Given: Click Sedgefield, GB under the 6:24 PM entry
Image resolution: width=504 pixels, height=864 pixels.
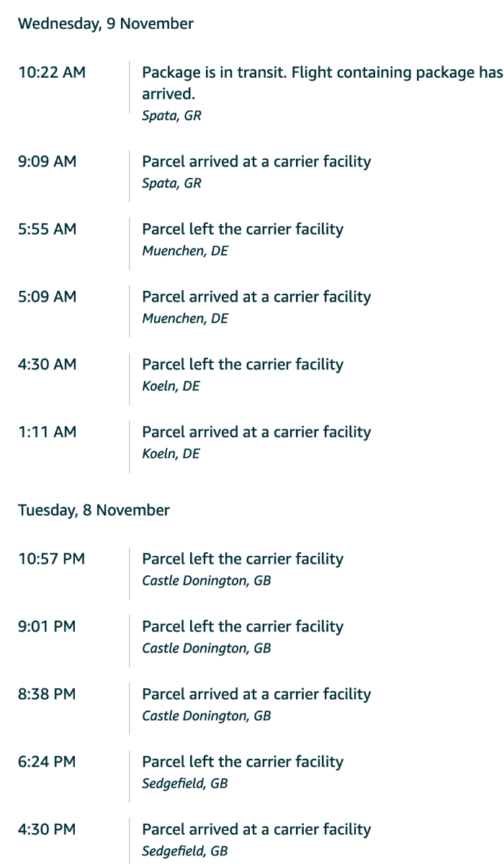Looking at the screenshot, I should [184, 783].
